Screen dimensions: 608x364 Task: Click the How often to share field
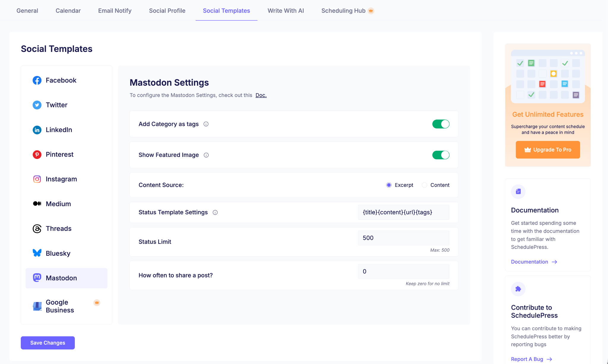404,271
